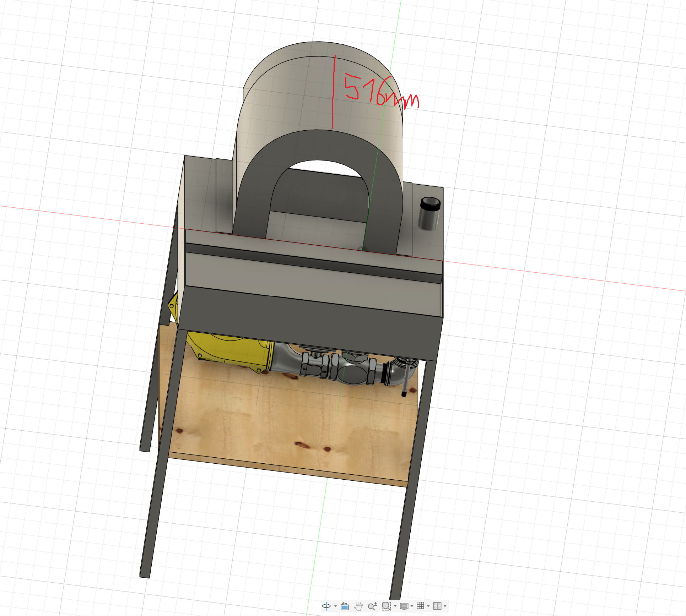686x616 pixels.
Task: Select the Zoom magnifier tool
Action: pos(372,606)
